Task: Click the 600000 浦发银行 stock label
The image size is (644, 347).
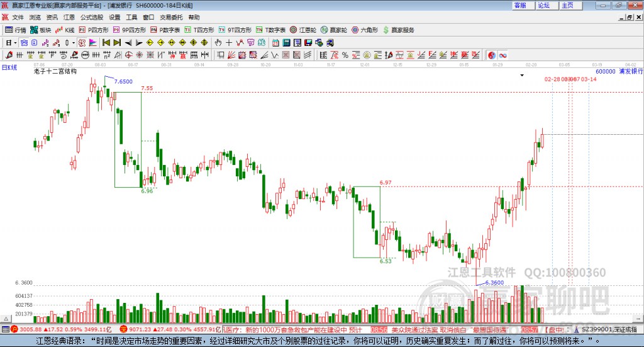Action: pyautogui.click(x=619, y=71)
